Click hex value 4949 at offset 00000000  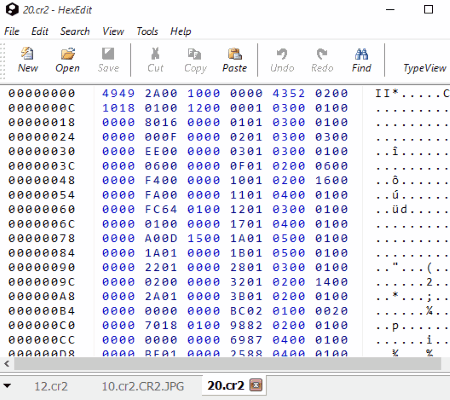point(118,93)
